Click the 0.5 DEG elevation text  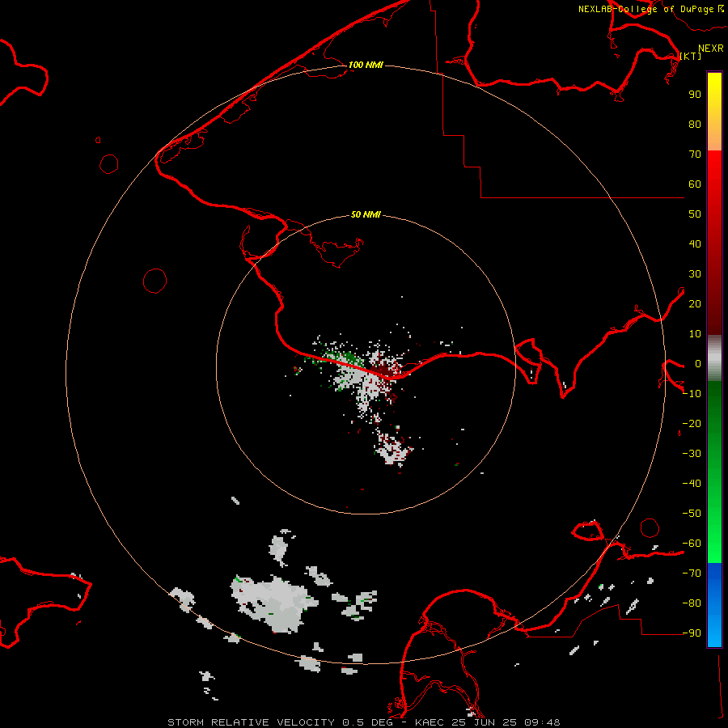[368, 722]
